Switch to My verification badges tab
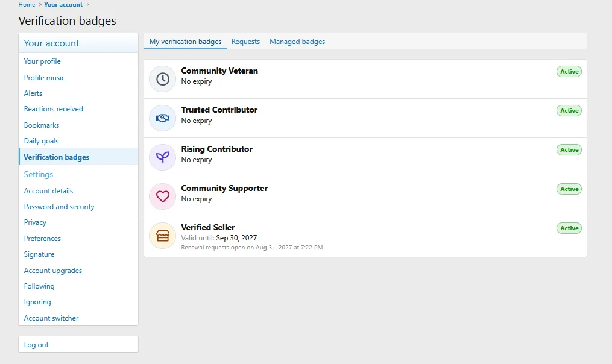Image resolution: width=612 pixels, height=364 pixels. pyautogui.click(x=185, y=42)
